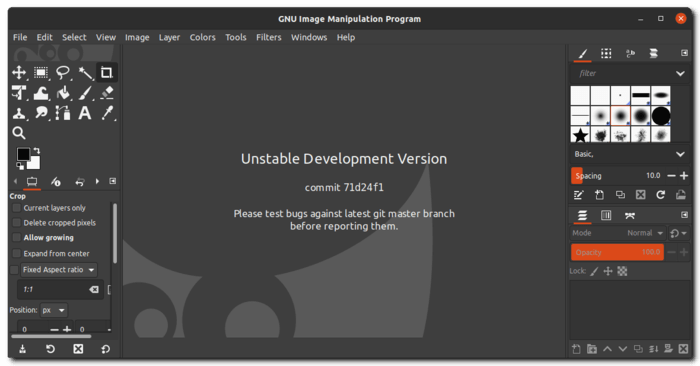
Task: Toggle lock alpha channel checkerboard icon
Action: (x=622, y=271)
